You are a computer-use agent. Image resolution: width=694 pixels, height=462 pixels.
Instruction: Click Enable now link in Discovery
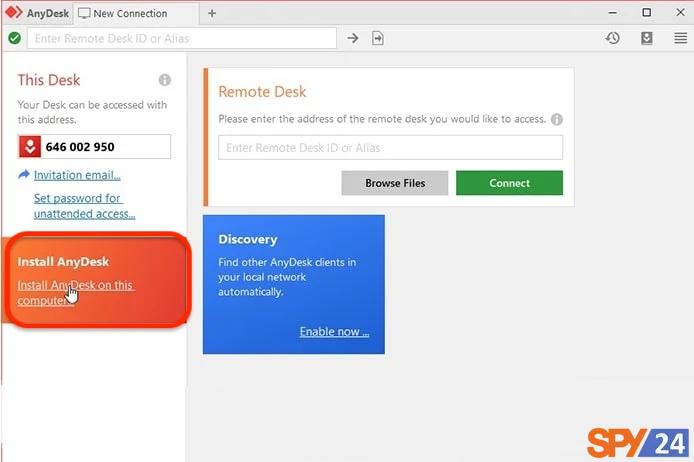[x=334, y=331]
